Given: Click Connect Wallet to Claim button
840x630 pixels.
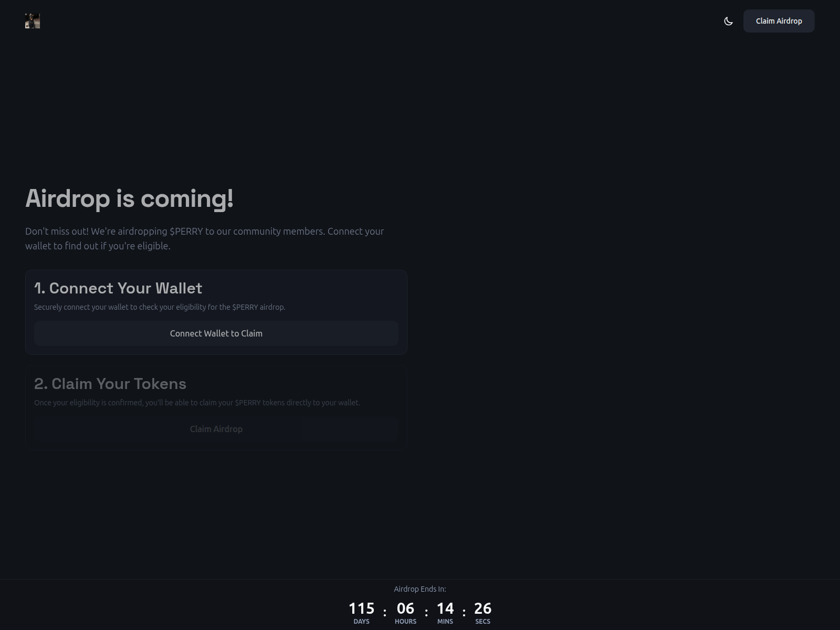Looking at the screenshot, I should [x=216, y=333].
